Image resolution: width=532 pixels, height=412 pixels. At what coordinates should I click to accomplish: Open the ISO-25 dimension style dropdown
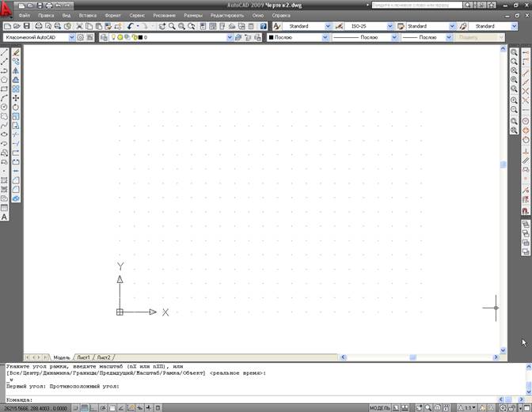tap(389, 26)
